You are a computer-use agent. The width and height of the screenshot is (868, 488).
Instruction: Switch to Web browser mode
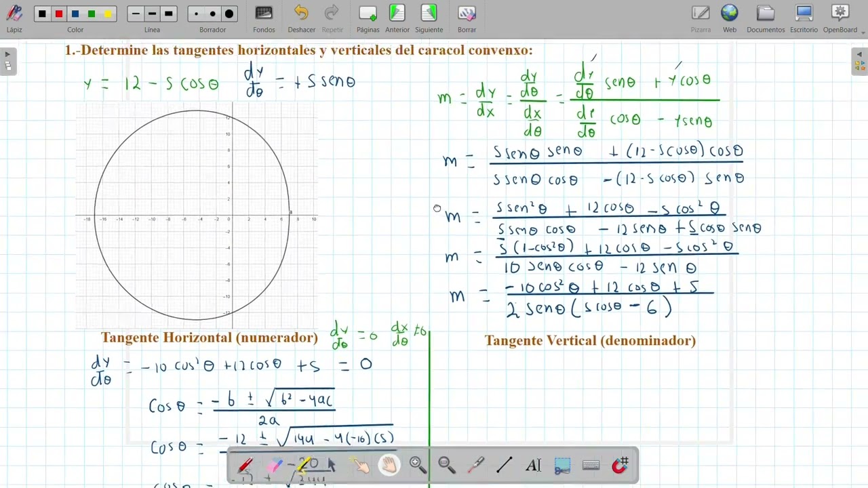[x=730, y=18]
